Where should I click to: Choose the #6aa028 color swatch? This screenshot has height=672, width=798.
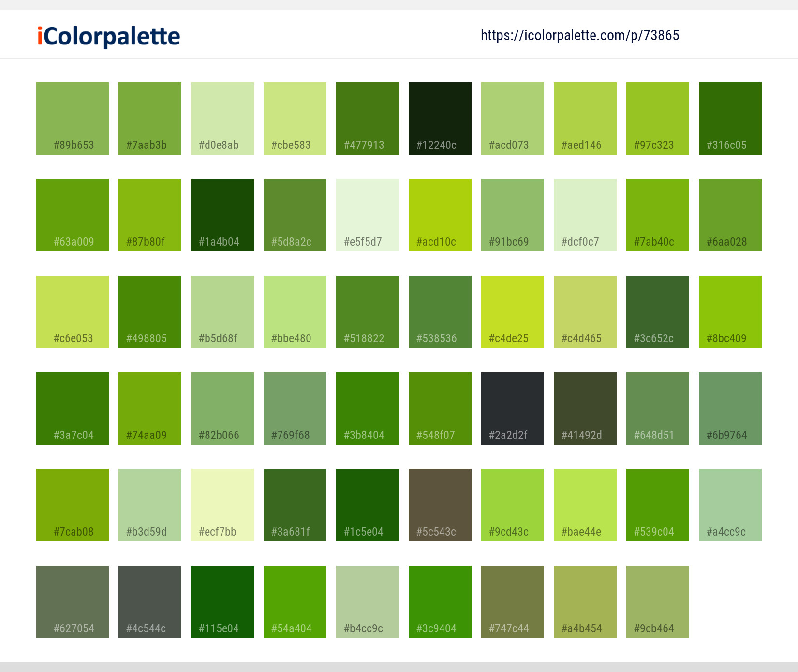[730, 215]
